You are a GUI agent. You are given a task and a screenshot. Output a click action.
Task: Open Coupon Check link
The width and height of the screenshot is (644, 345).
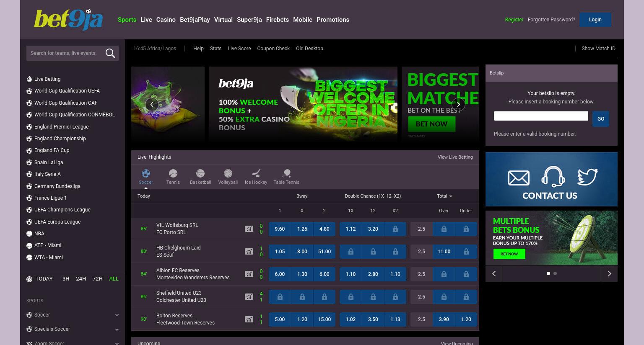[273, 49]
